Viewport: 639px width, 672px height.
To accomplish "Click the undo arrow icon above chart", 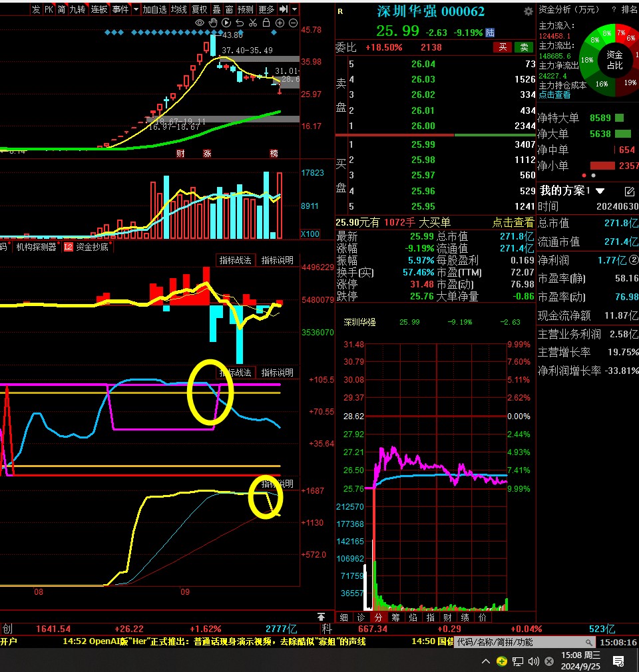I will 240,23.
